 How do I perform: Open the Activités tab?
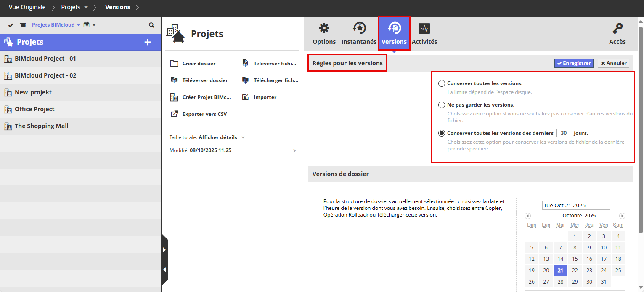click(424, 34)
